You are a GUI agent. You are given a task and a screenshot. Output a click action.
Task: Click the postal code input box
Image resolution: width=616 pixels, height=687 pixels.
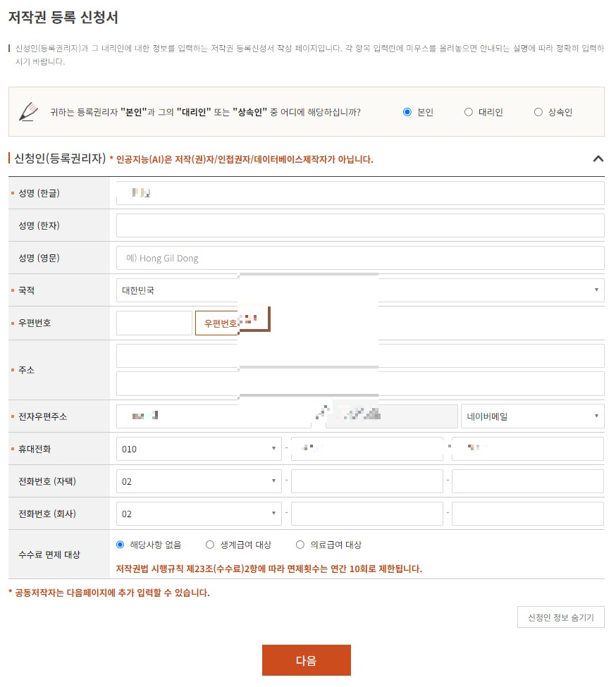point(154,323)
